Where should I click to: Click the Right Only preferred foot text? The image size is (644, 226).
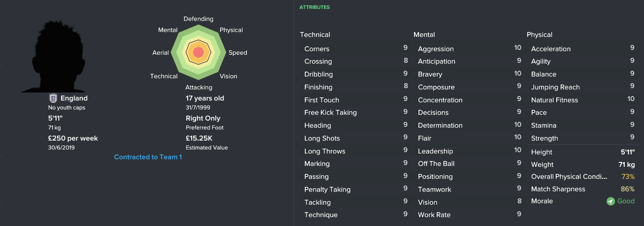[x=203, y=118]
